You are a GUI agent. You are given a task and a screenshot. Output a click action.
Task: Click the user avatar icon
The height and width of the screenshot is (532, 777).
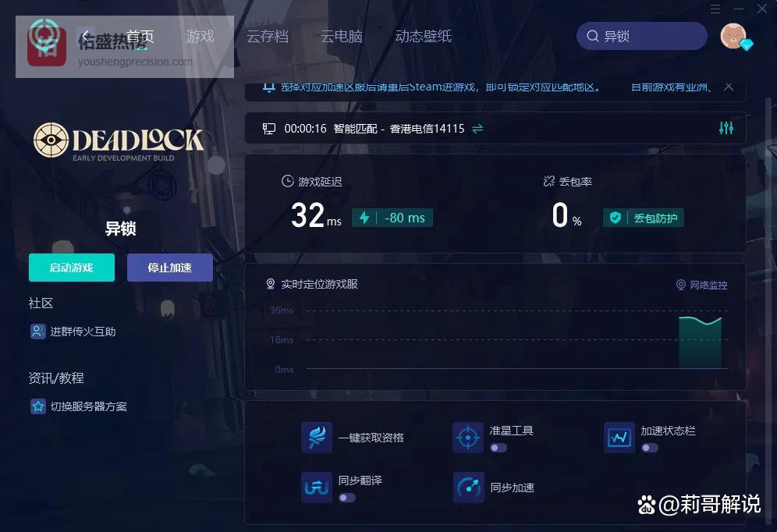click(x=734, y=36)
